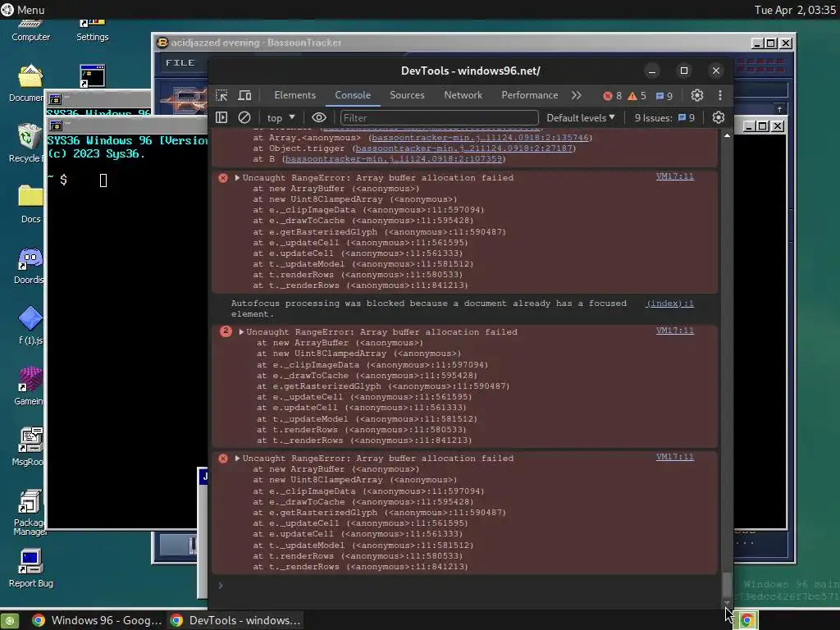Viewport: 840px width, 630px height.
Task: Open the VM17:11 link of the doubled RangeError
Action: pos(675,331)
